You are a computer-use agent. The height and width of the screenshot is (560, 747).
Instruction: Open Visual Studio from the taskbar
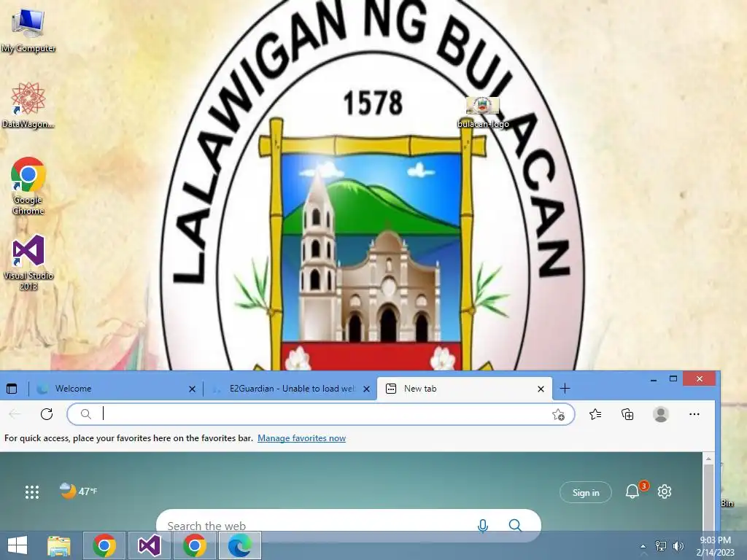click(x=149, y=545)
